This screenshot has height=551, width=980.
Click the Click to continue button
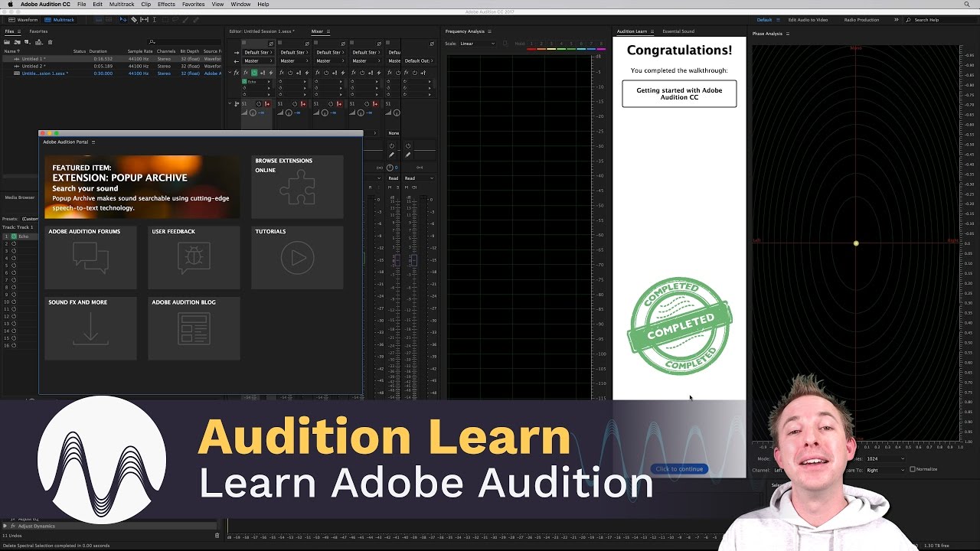coord(679,469)
